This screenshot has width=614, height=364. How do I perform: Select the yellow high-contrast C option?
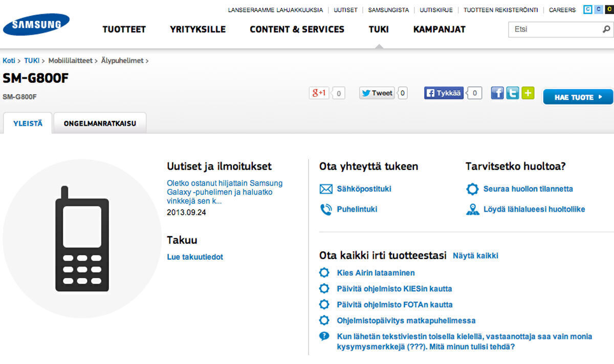pos(608,10)
